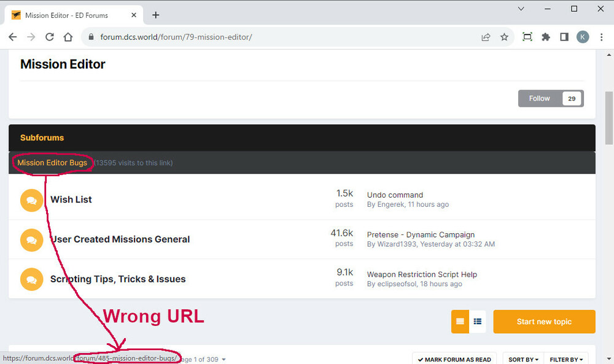Open the tab search chevron
614x364 pixels.
tap(521, 9)
